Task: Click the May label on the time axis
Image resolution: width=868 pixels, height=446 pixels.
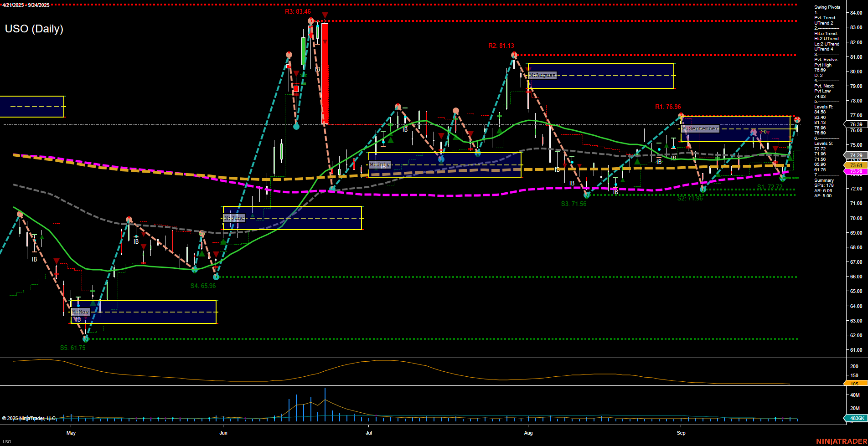Action: tap(71, 433)
